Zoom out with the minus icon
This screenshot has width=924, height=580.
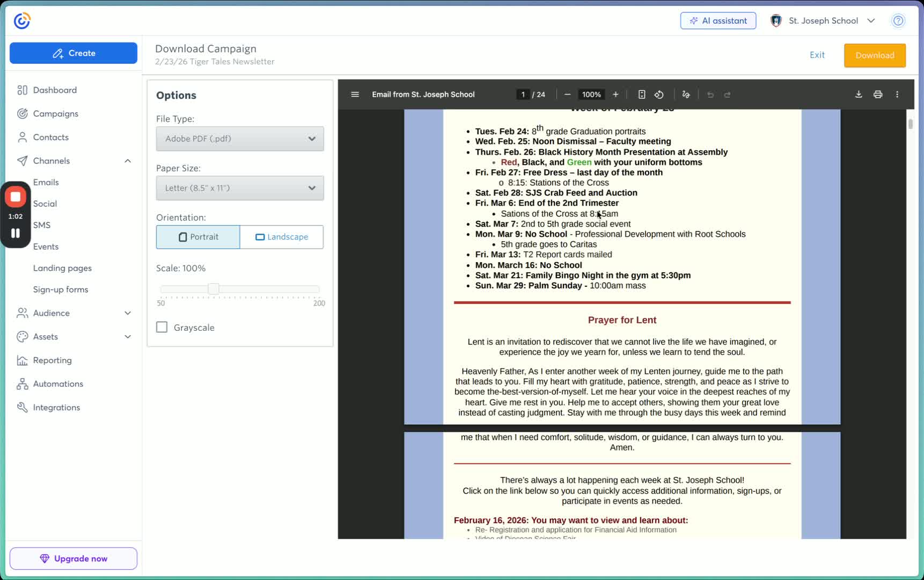click(567, 95)
